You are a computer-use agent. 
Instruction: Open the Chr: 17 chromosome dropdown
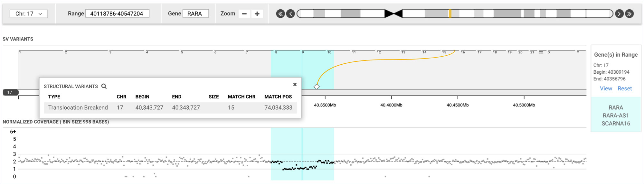point(29,14)
